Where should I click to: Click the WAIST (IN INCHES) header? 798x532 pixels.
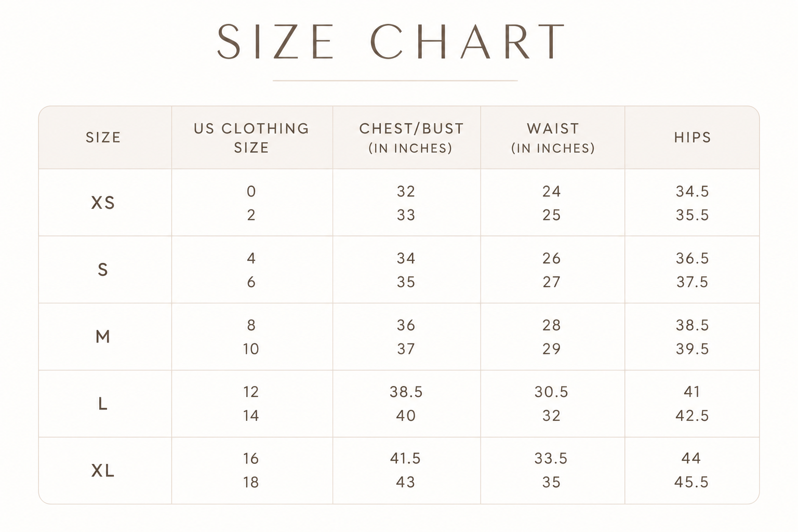(553, 138)
